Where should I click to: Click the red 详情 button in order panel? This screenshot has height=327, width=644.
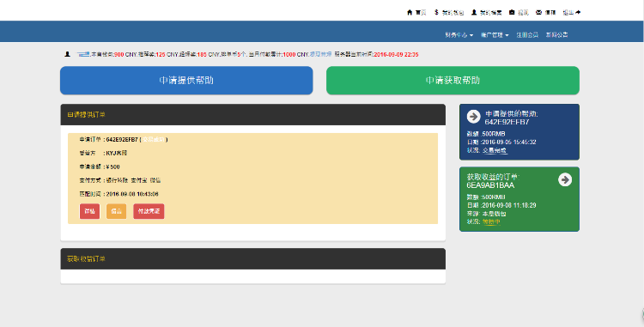coord(89,211)
